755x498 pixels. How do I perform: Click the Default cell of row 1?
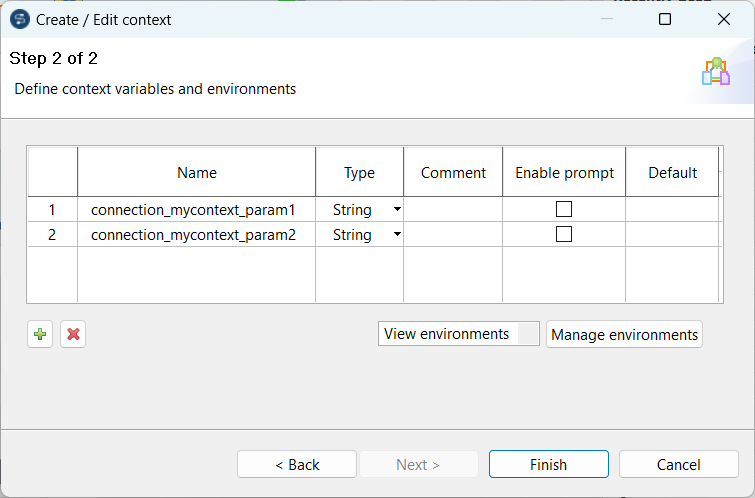pyautogui.click(x=672, y=210)
